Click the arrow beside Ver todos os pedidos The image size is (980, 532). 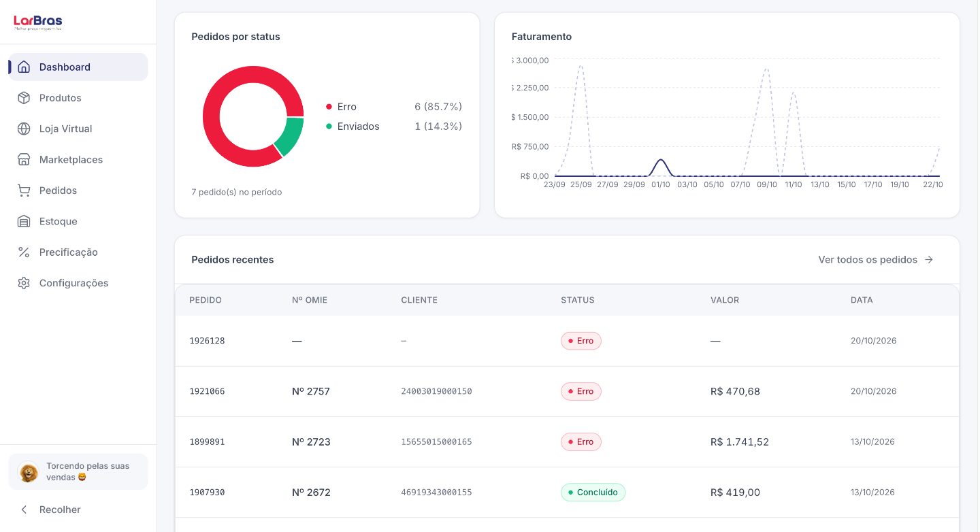pos(929,260)
